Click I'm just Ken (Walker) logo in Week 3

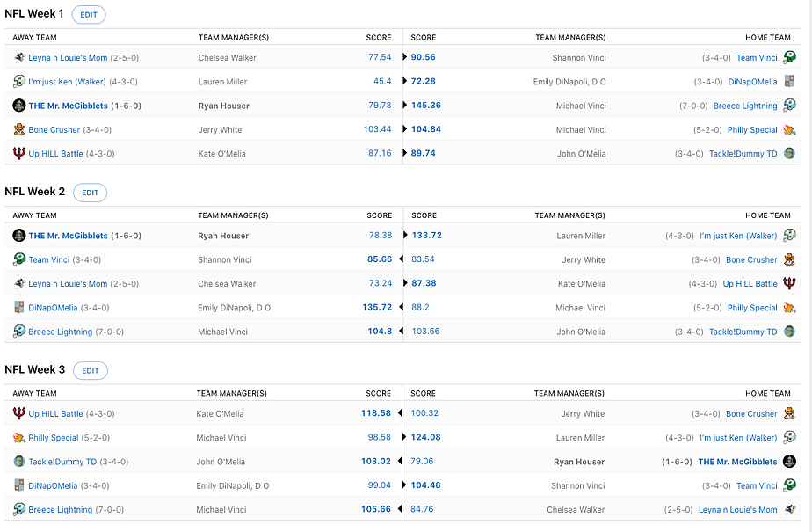[789, 438]
